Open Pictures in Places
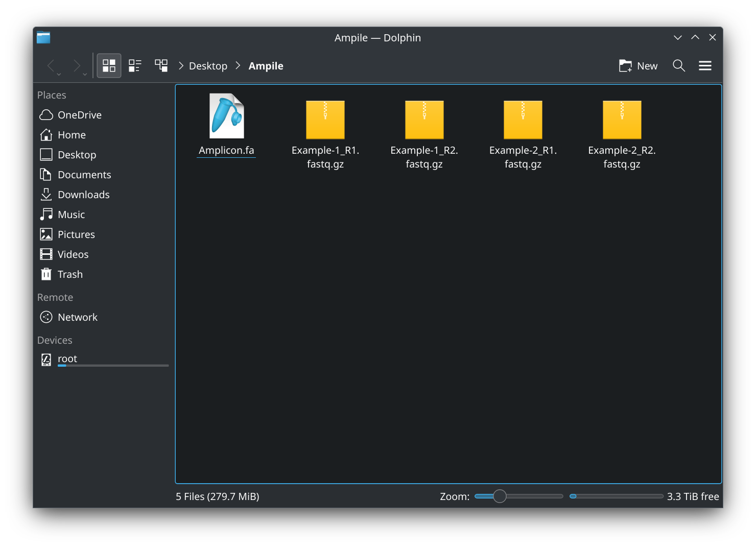Viewport: 756px width, 547px height. pos(103,234)
